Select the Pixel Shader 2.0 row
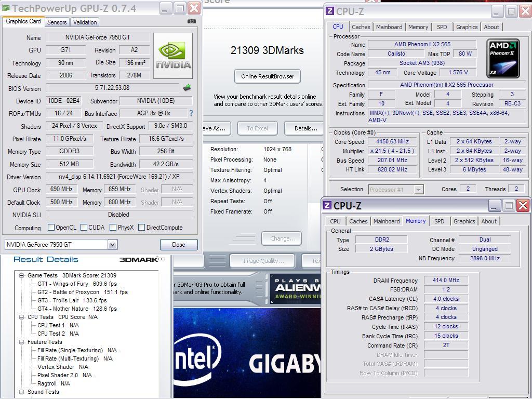 pos(64,375)
